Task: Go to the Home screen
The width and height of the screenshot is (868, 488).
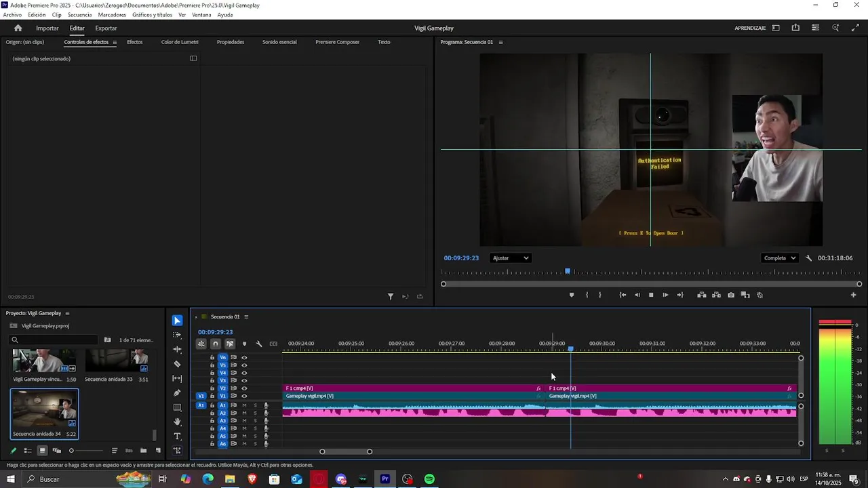Action: pyautogui.click(x=18, y=28)
